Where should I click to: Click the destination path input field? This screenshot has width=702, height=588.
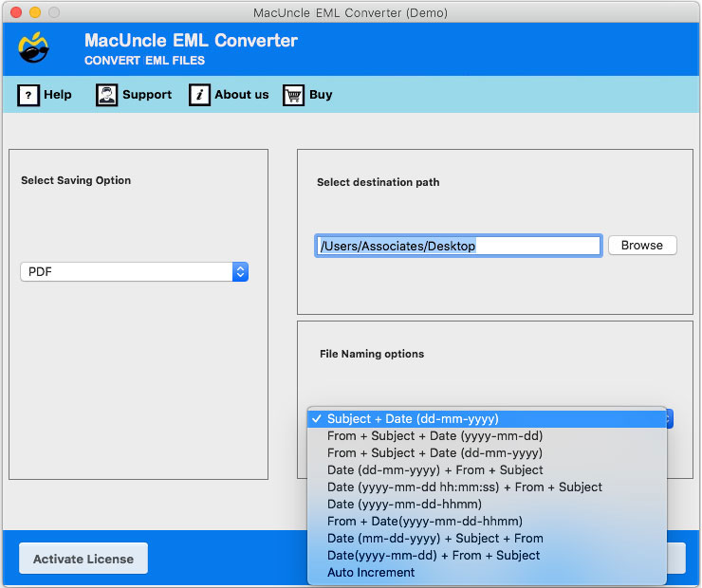[458, 246]
